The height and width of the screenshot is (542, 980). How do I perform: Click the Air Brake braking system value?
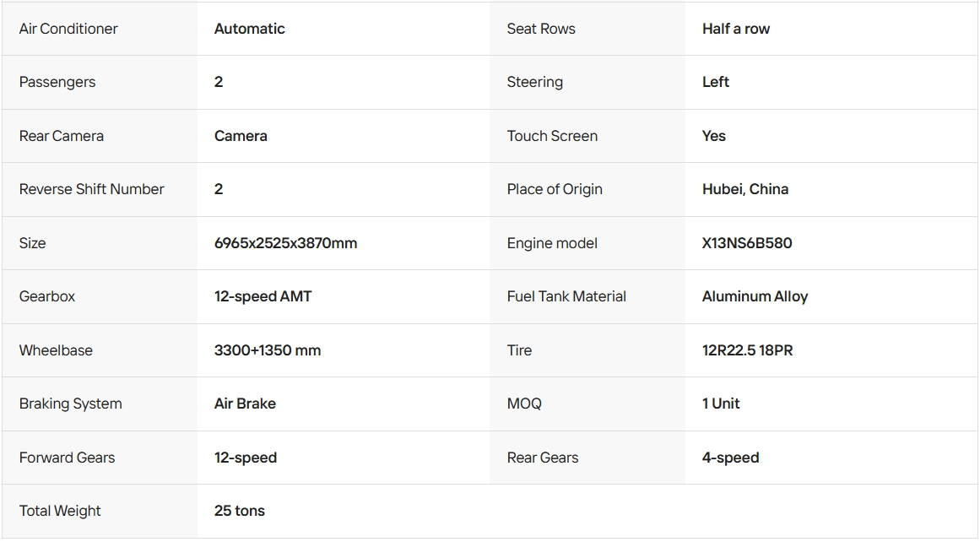click(x=245, y=404)
